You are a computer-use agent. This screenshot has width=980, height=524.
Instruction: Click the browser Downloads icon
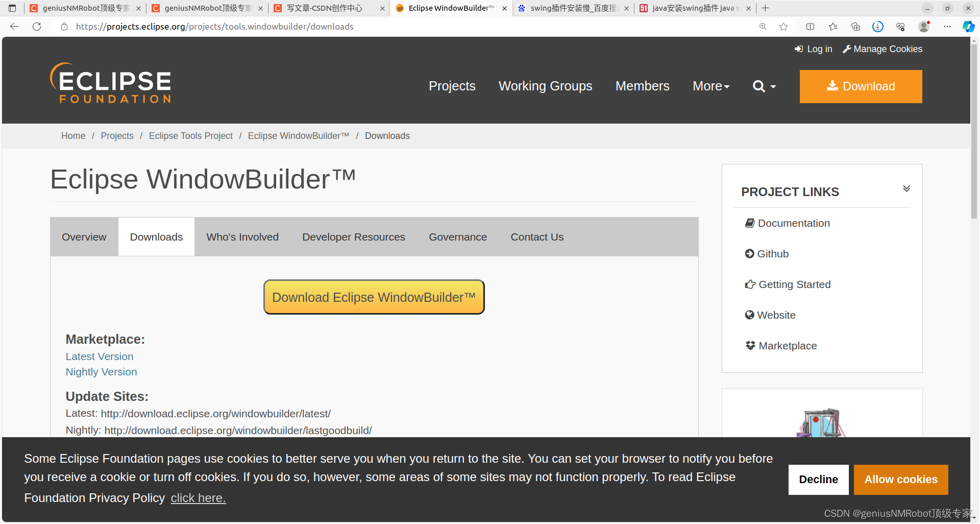pos(878,27)
